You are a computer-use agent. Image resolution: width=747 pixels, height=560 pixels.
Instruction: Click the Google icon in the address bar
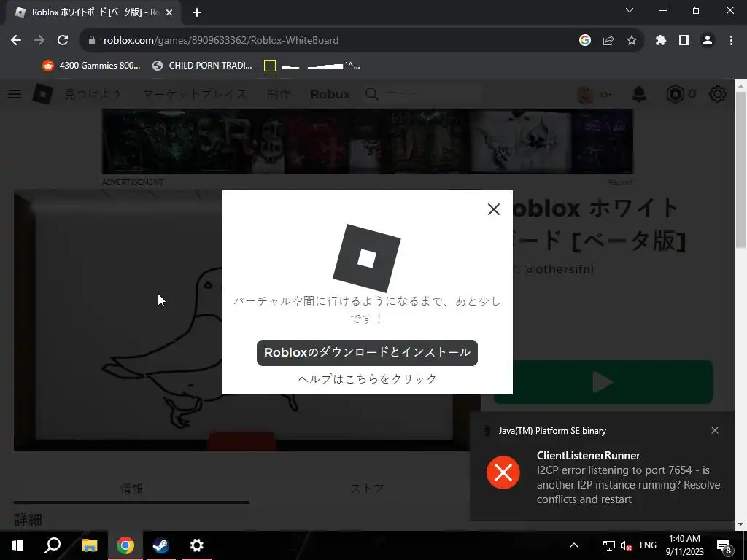pyautogui.click(x=585, y=41)
